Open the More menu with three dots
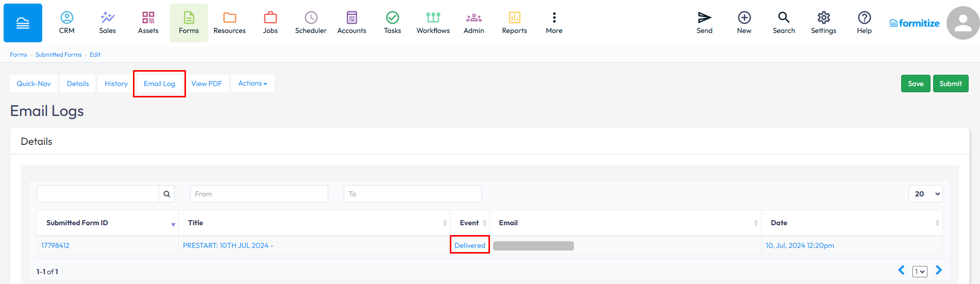The width and height of the screenshot is (980, 284). (554, 23)
